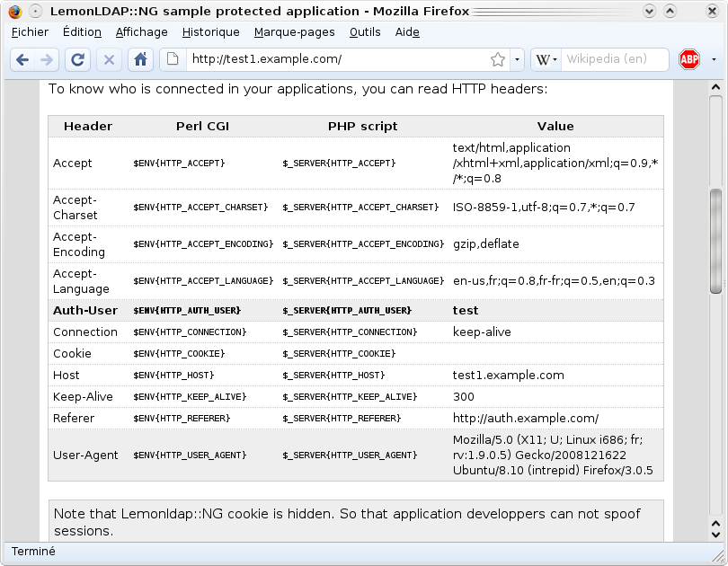The height and width of the screenshot is (566, 728).
Task: Click the Value column heading
Action: [x=555, y=126]
